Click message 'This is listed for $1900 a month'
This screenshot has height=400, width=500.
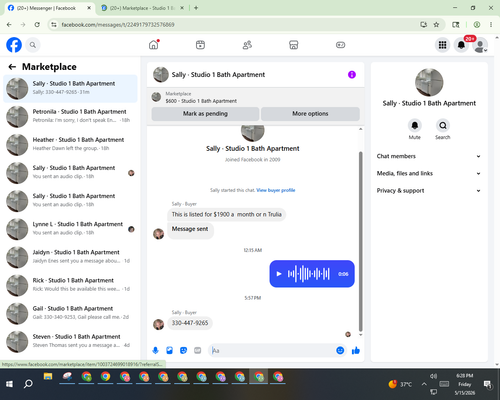point(227,214)
